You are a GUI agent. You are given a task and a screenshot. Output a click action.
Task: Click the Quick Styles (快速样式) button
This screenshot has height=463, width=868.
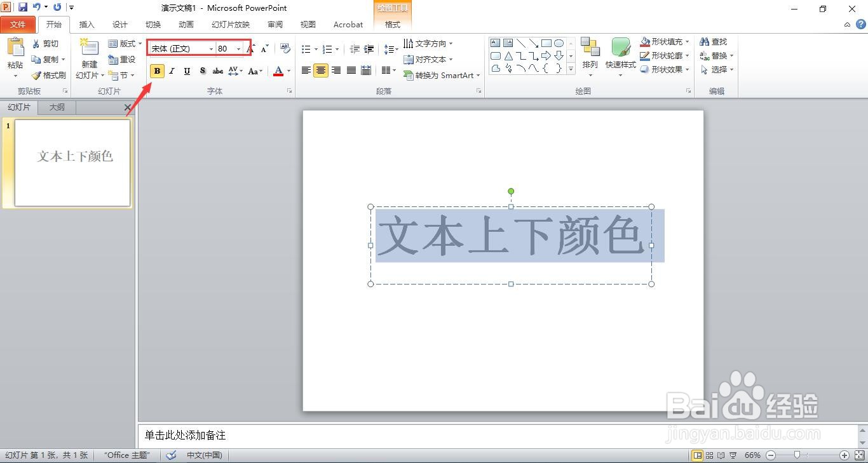(x=621, y=57)
